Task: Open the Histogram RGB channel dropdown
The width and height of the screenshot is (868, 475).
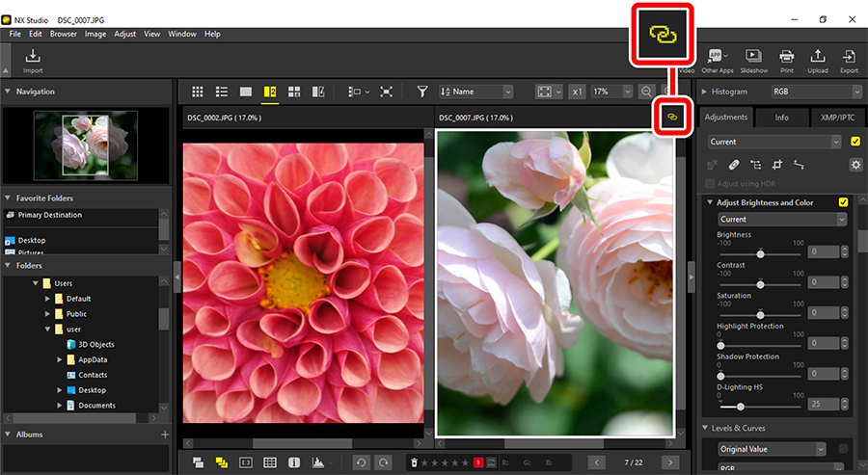Action: (817, 92)
